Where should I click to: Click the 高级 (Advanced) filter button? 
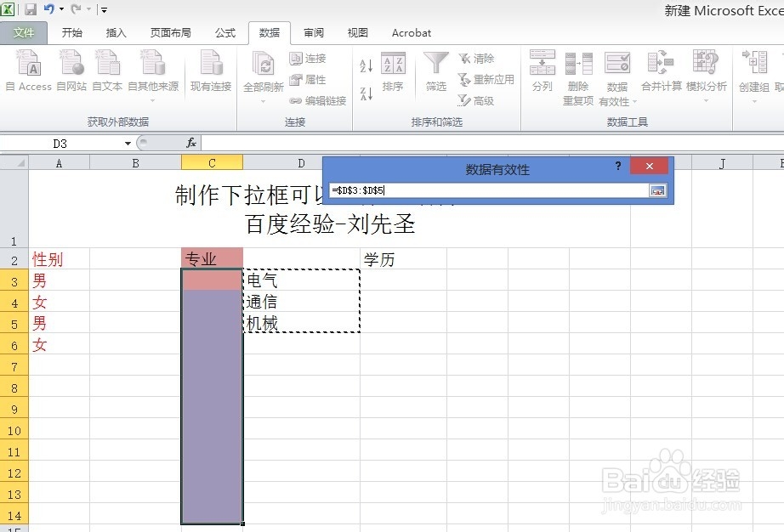(485, 101)
